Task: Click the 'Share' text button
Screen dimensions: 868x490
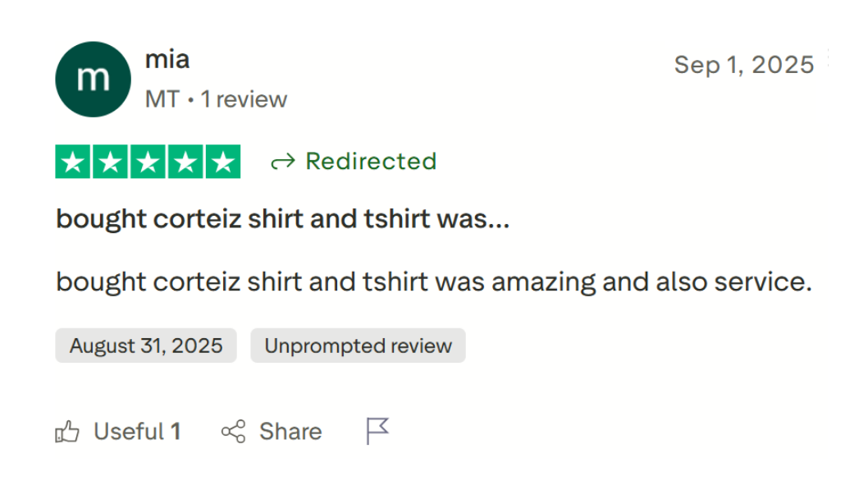Action: 290,432
